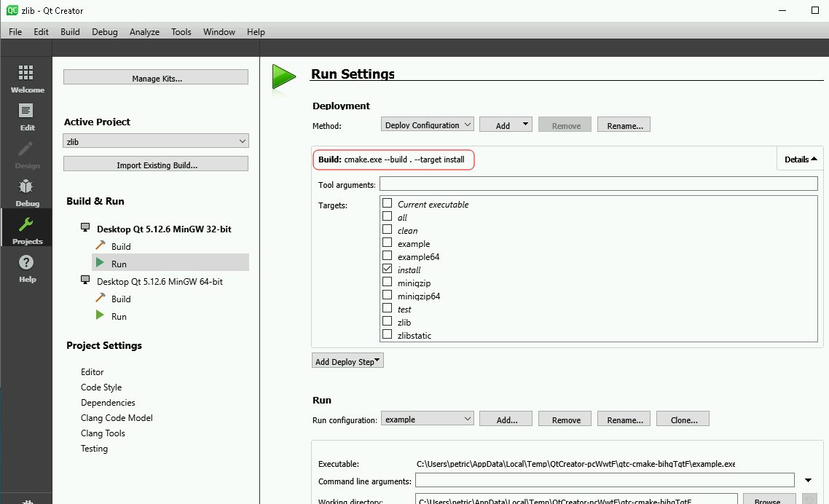Collapse the deploy step Details
The image size is (829, 504).
coord(800,160)
